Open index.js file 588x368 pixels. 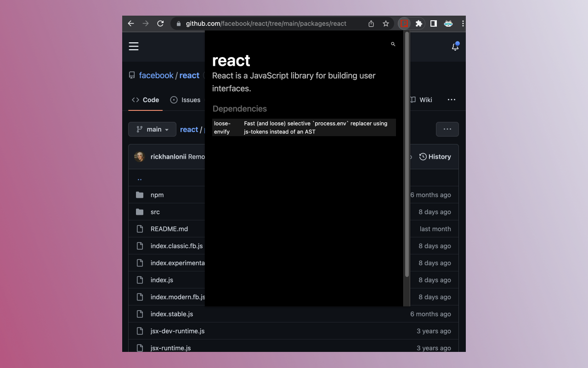[x=162, y=280]
